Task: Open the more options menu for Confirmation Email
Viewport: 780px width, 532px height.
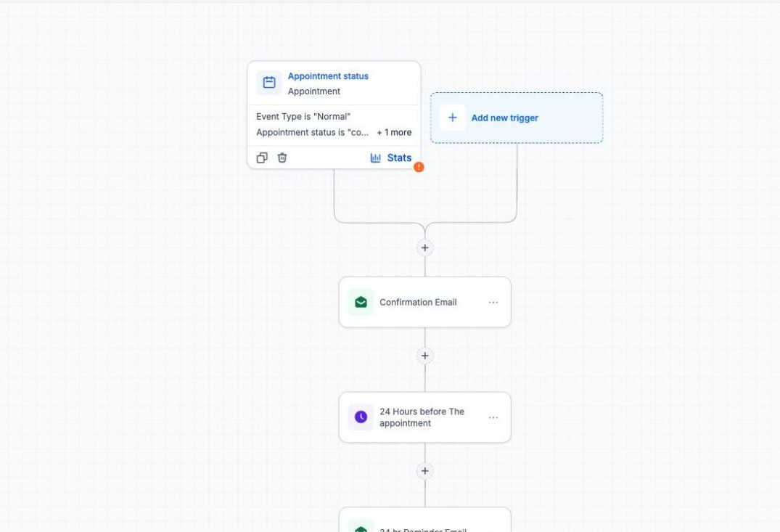Action: pos(493,302)
